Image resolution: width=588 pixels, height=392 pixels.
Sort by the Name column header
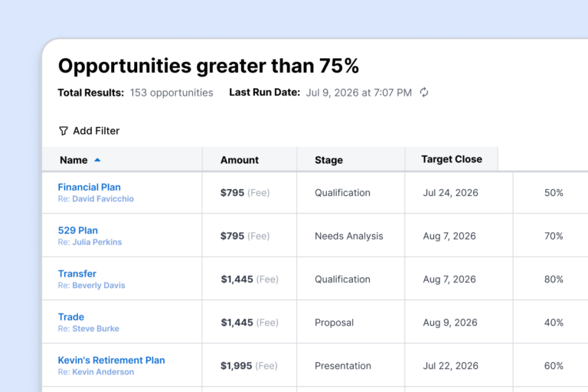coord(122,159)
